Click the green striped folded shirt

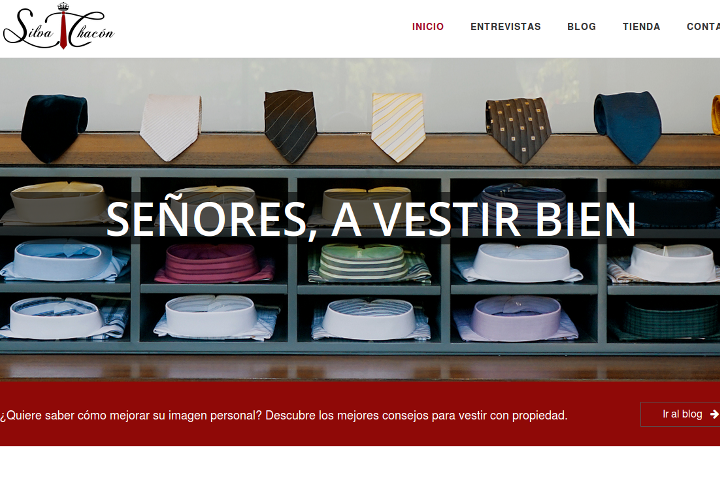pos(369,263)
